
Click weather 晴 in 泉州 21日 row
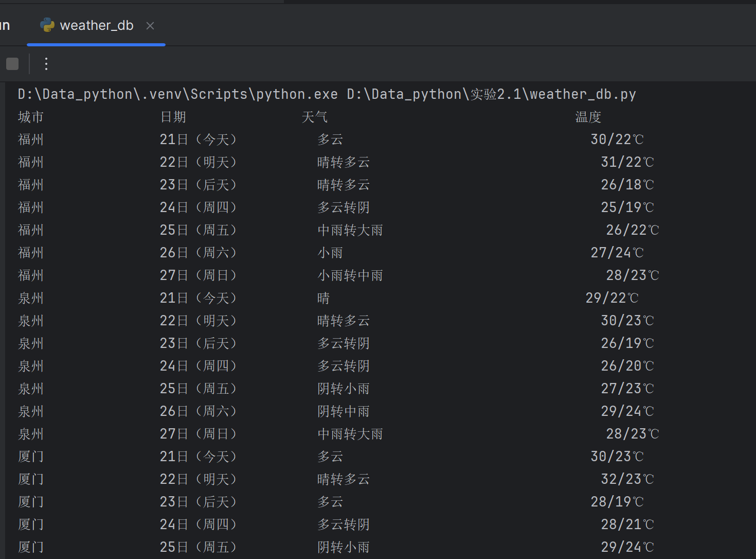323,298
